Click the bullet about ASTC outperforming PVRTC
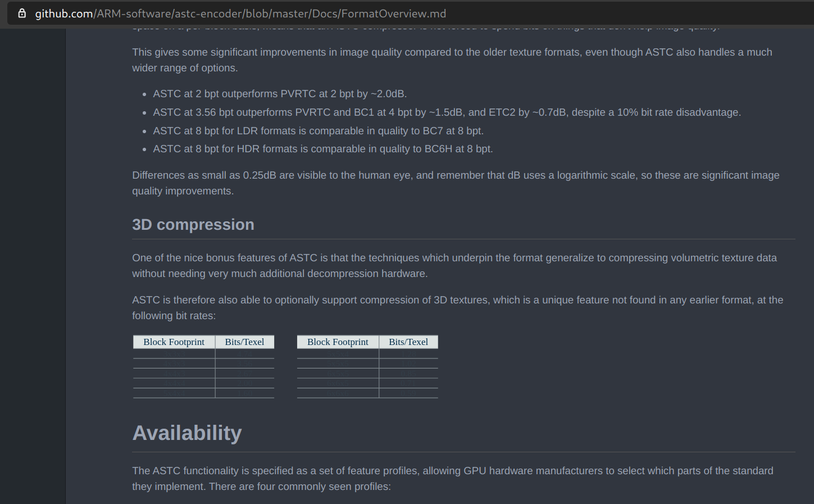Image resolution: width=814 pixels, height=504 pixels. pyautogui.click(x=279, y=94)
